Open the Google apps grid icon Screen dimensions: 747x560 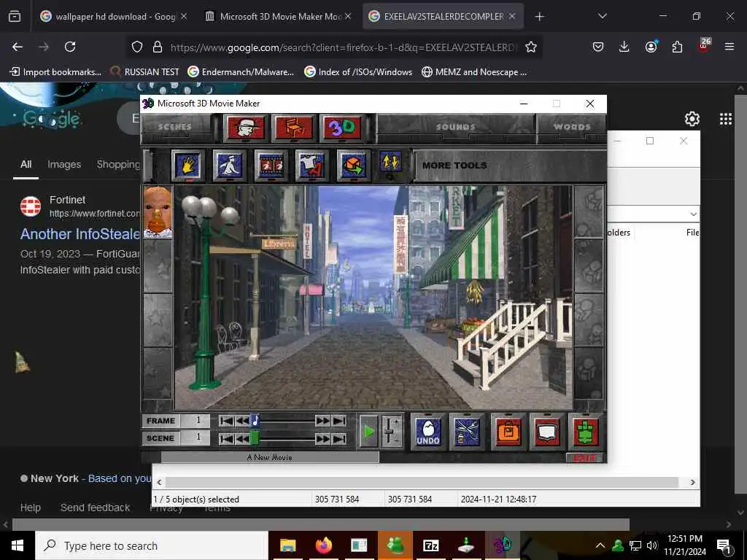[726, 119]
